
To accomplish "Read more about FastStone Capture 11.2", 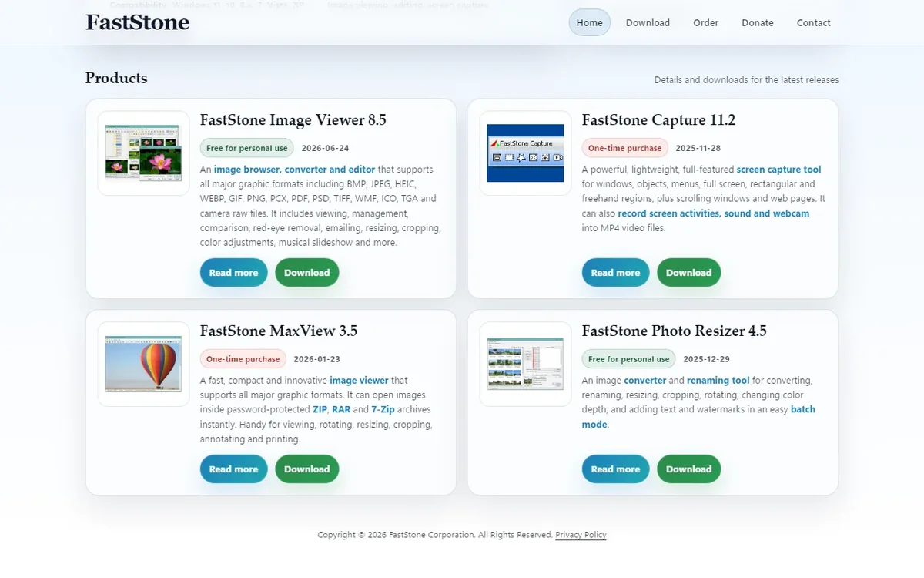I will [615, 273].
